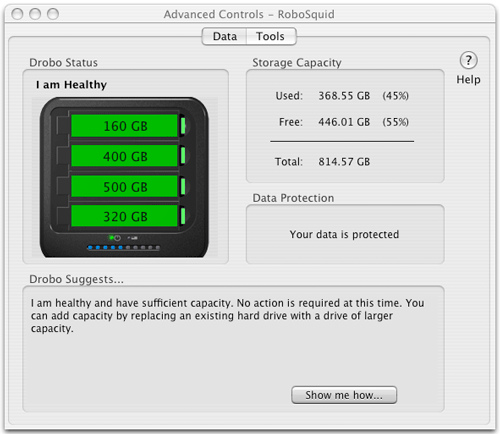The height and width of the screenshot is (434, 500).
Task: Click the red close window button
Action: (17, 14)
